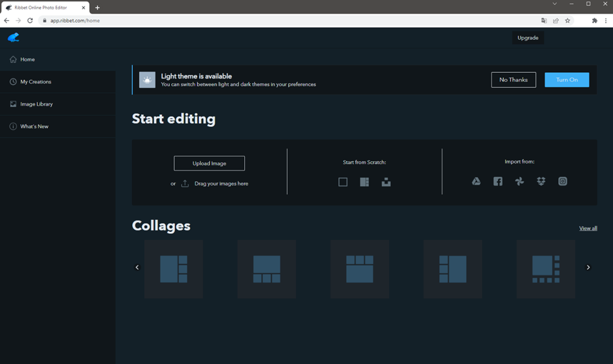Click the Ribbet frog logo
613x364 pixels.
click(13, 38)
